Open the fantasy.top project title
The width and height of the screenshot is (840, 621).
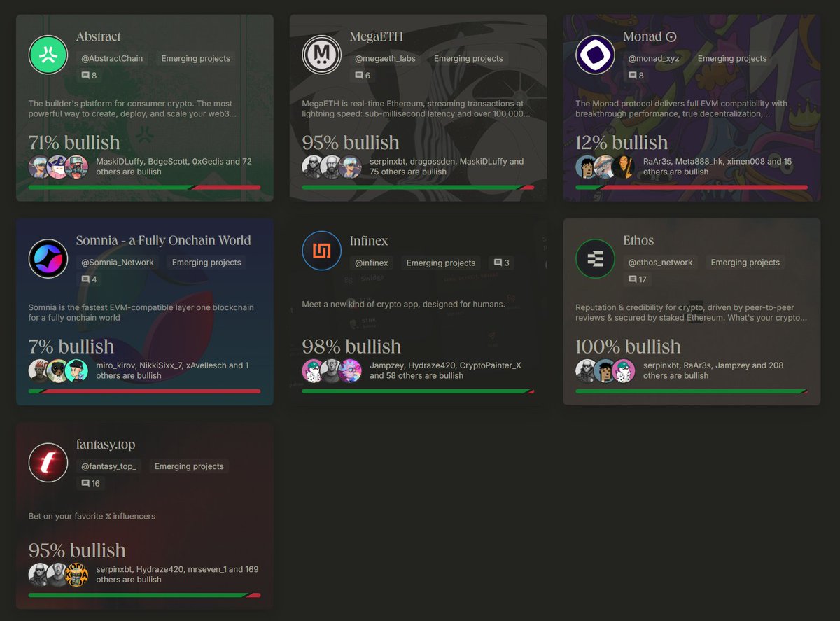106,445
